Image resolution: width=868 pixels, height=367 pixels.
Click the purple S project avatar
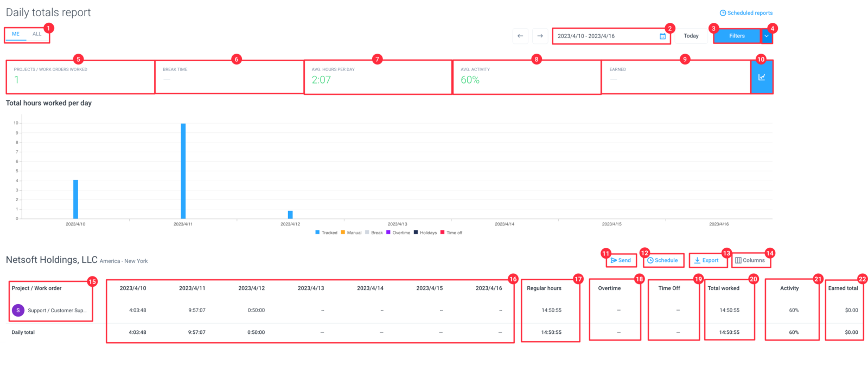[x=18, y=310]
